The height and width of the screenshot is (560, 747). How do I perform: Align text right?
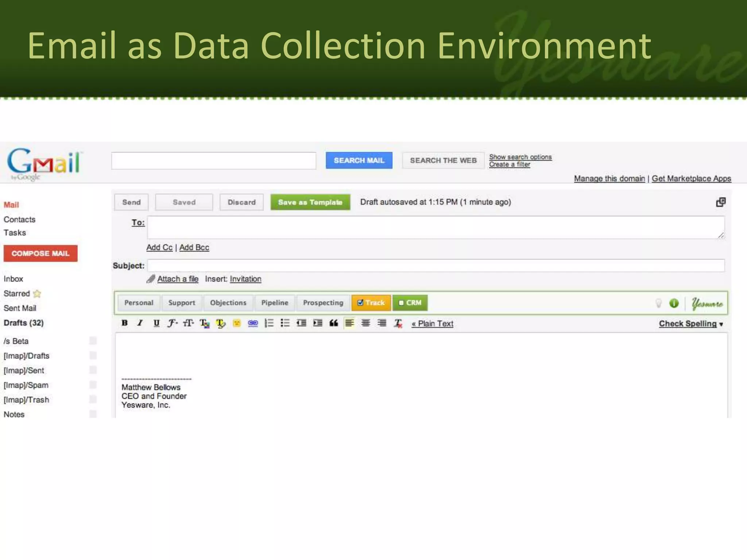382,323
